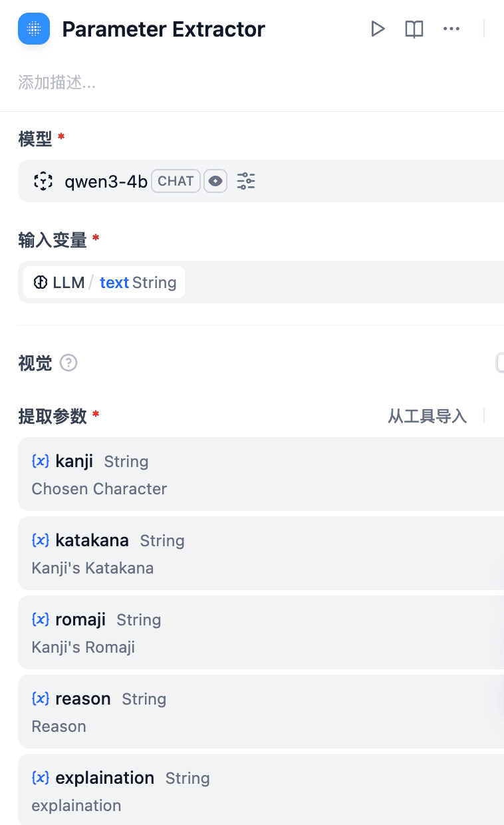Image resolution: width=504 pixels, height=825 pixels.
Task: Click the CHAT mode badge
Action: 176,181
